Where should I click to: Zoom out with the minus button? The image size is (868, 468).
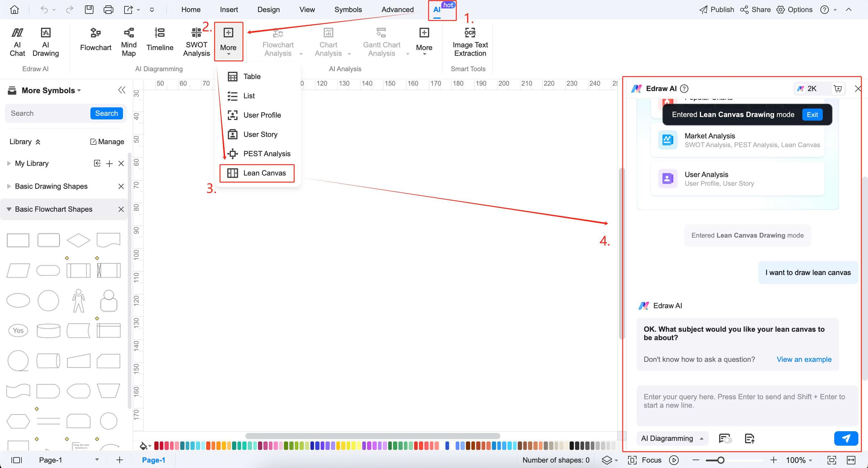click(x=696, y=460)
